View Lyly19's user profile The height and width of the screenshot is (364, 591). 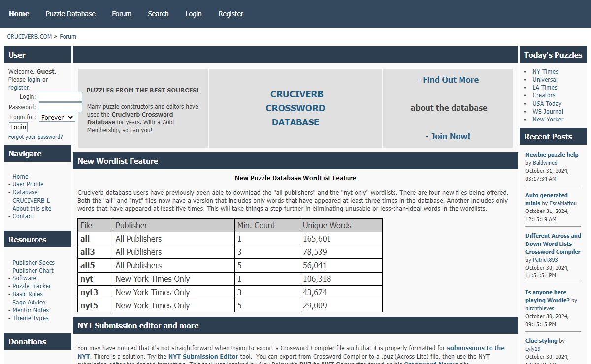[533, 349]
